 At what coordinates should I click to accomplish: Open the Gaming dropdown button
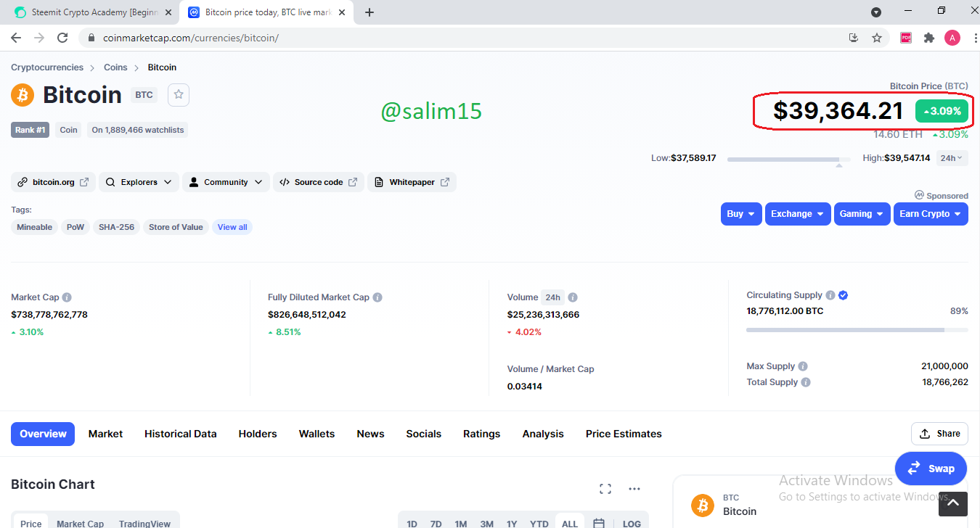862,214
